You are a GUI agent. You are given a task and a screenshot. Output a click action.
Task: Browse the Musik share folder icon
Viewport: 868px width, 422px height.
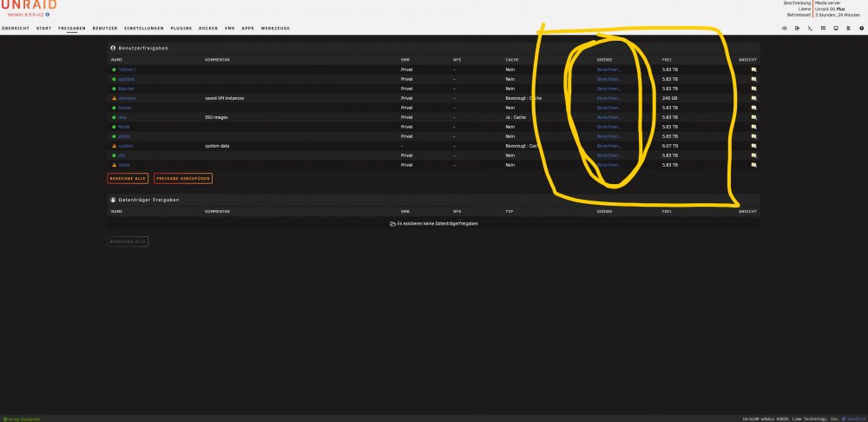tap(753, 127)
